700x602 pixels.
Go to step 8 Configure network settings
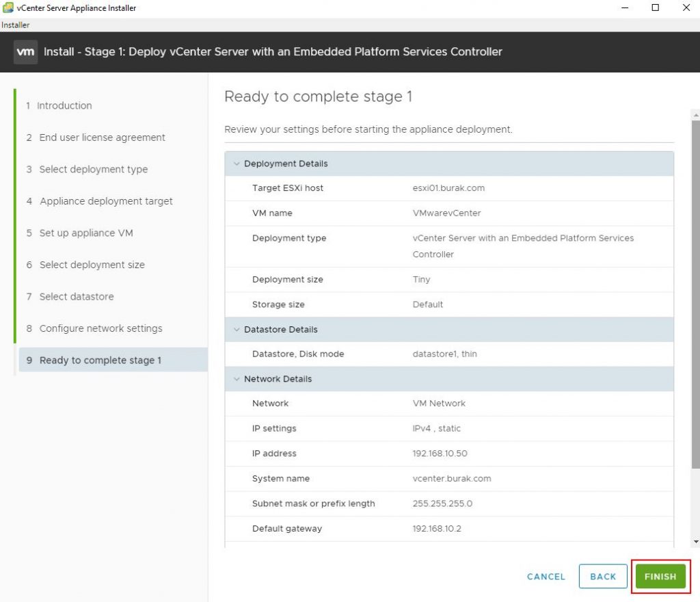pos(94,328)
